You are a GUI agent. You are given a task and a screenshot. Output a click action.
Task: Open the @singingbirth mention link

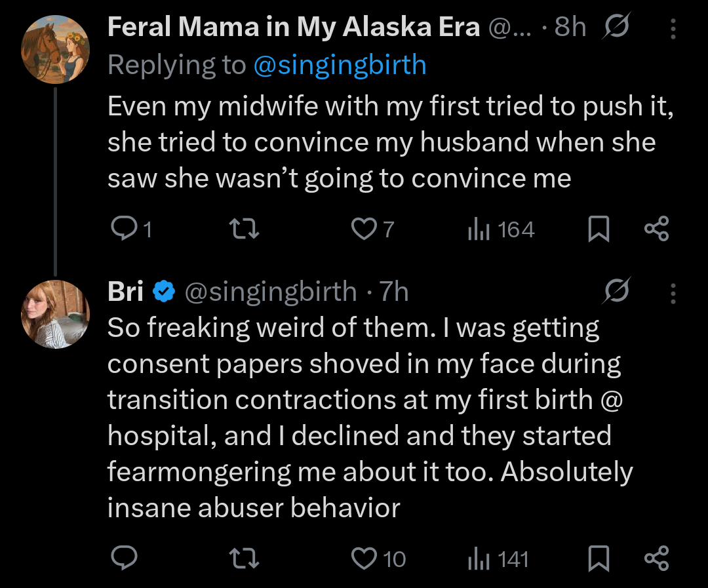point(340,65)
